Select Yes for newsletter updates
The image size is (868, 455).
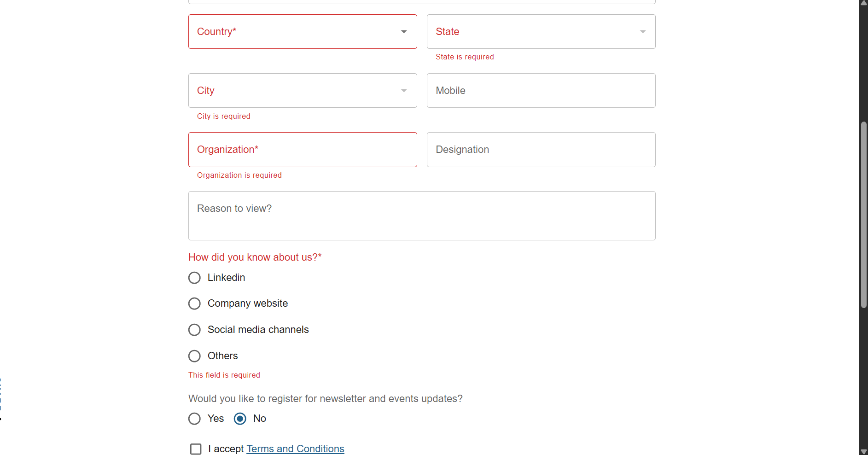[x=194, y=419]
